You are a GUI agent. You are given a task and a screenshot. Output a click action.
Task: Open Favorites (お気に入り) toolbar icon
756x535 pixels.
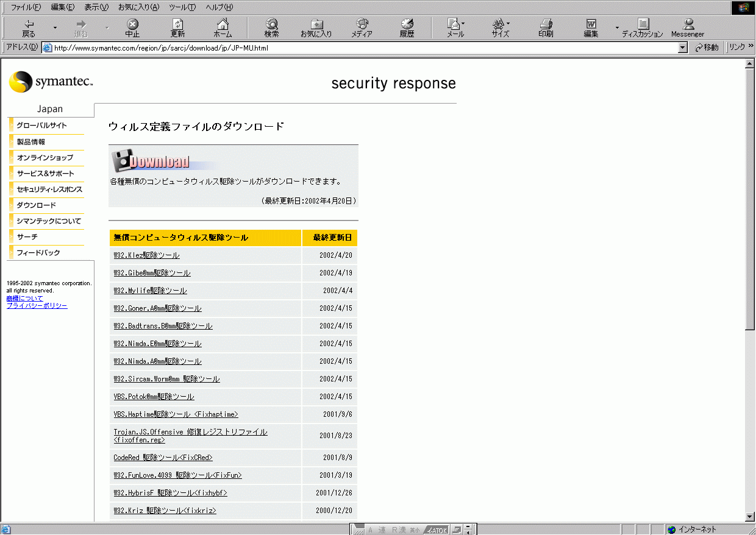pyautogui.click(x=316, y=28)
